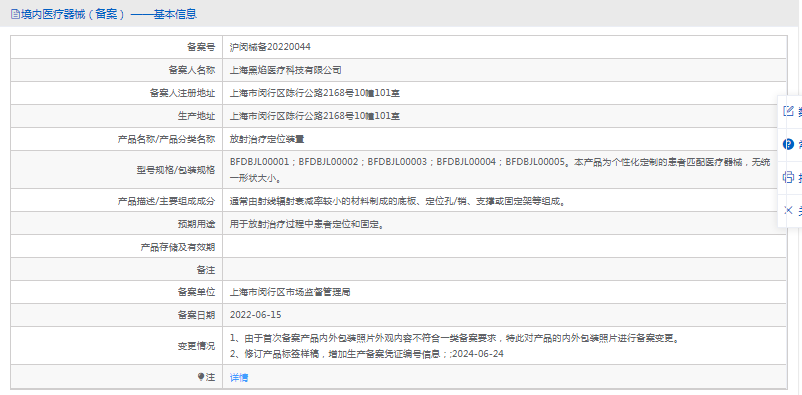Click the value 上海市闵行区市场监督管理局
The image size is (802, 395).
[290, 292]
